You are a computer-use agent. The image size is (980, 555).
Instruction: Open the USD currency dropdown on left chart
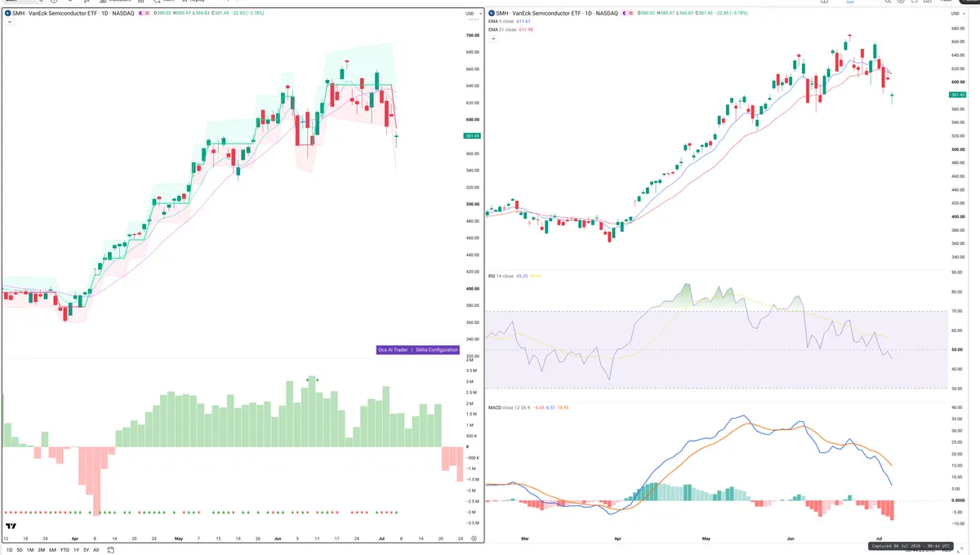(x=472, y=14)
